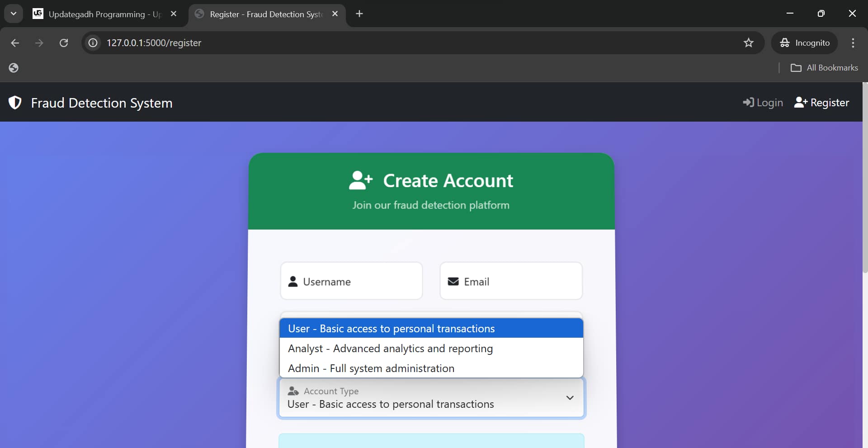The image size is (868, 448).
Task: Click the Incognito mode indicator
Action: [x=804, y=43]
